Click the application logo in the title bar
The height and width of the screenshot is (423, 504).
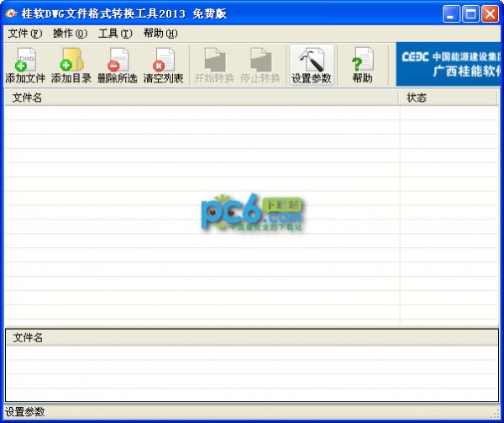click(11, 13)
